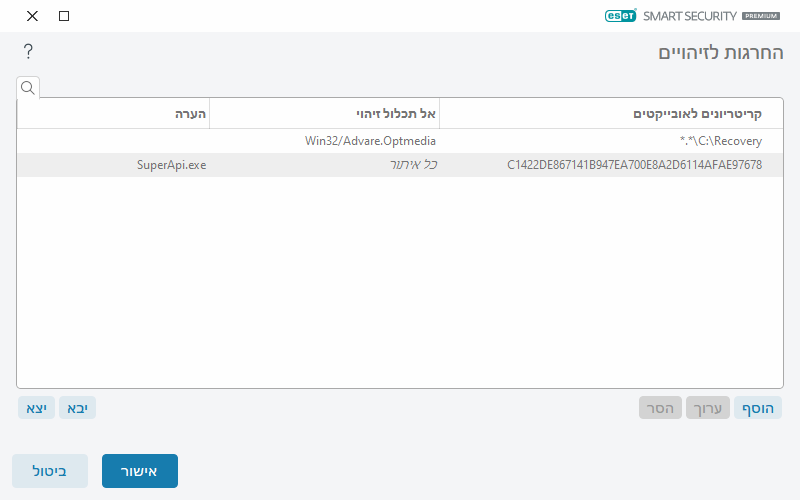
Task: Open help with the question mark icon
Action: [x=28, y=51]
